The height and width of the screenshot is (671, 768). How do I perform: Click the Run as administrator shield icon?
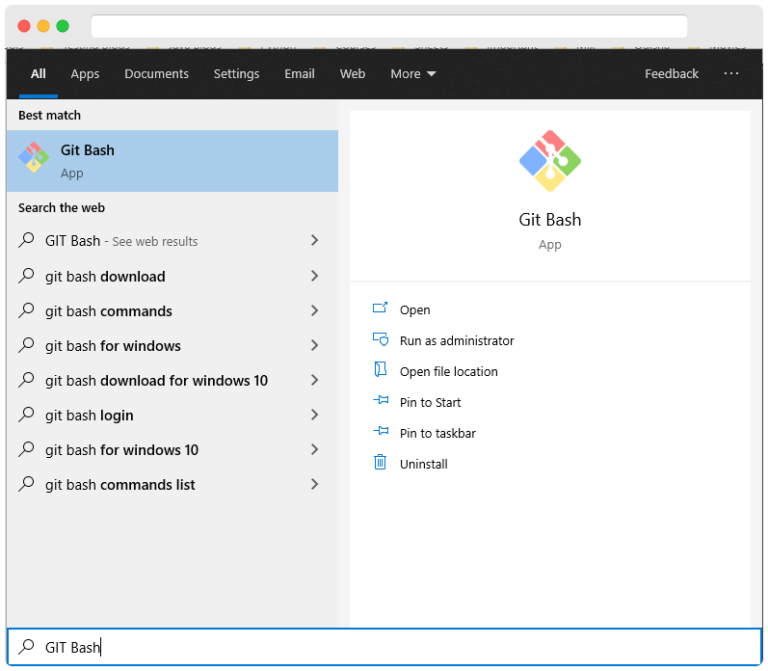[x=380, y=340]
